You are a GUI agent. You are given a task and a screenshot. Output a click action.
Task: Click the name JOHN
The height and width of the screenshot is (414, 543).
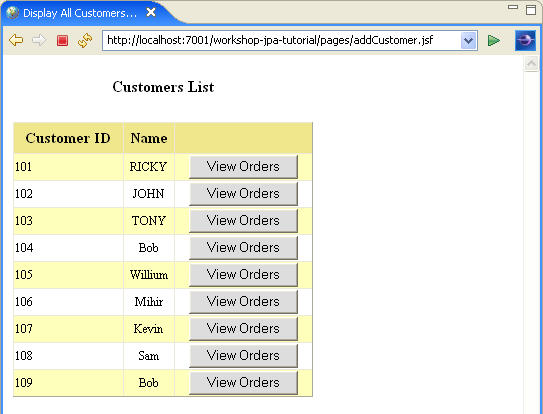[x=149, y=194]
